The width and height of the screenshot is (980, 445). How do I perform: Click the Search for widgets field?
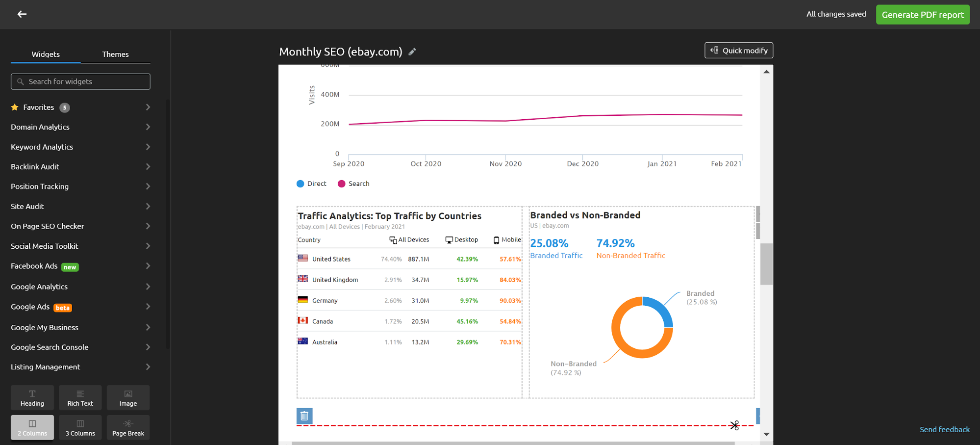pyautogui.click(x=80, y=81)
